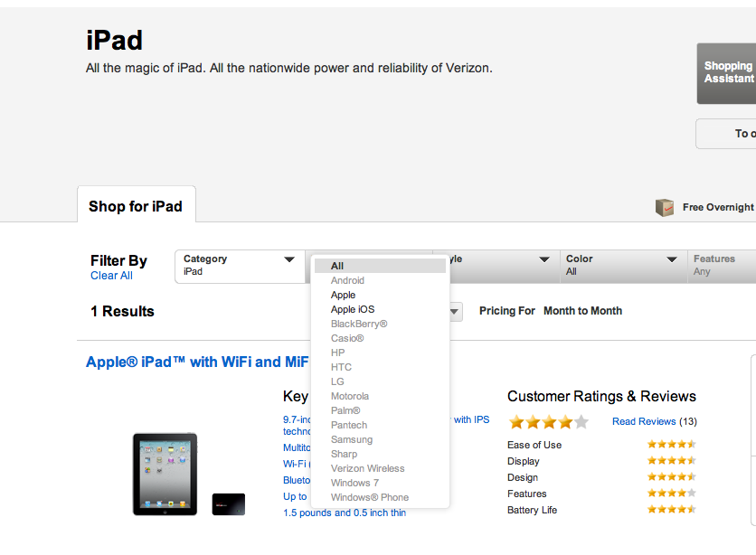The image size is (756, 555).
Task: Click the Ease of Use star rating
Action: 672,444
